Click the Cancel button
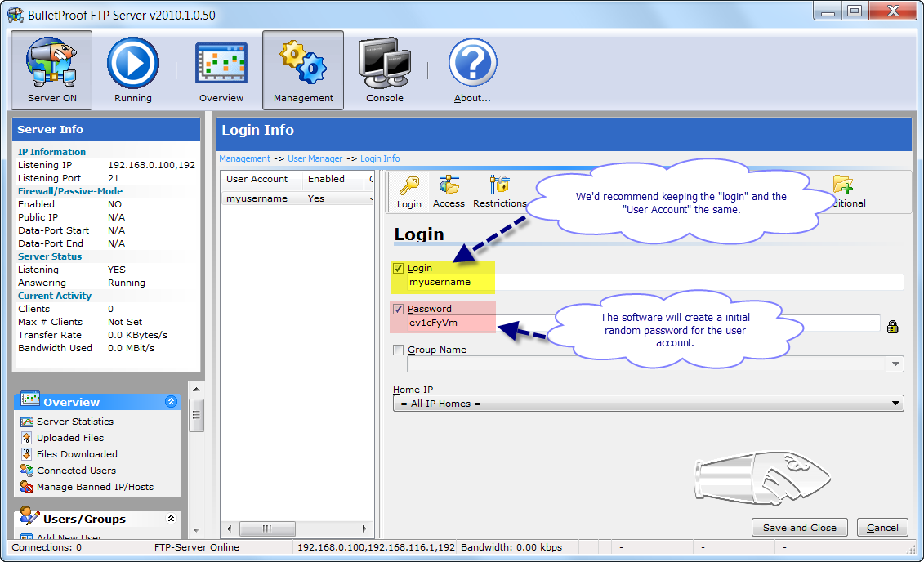Viewport: 924px width, 562px height. [x=882, y=528]
